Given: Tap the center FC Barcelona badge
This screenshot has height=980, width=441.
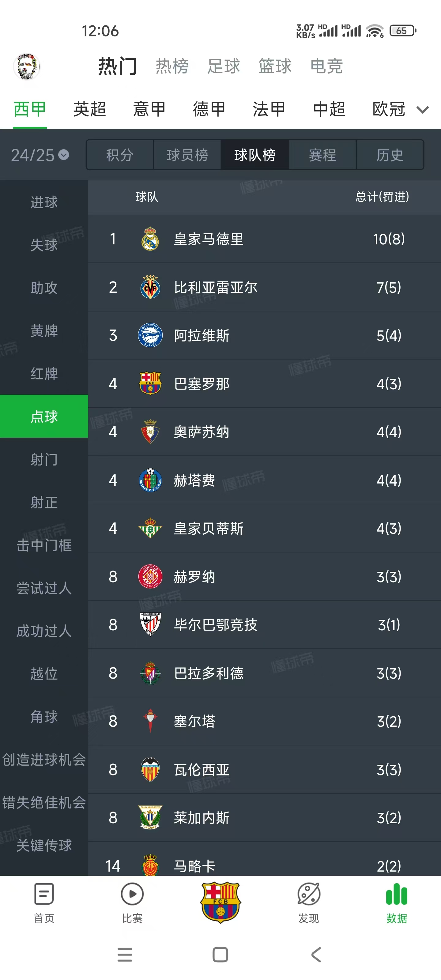Looking at the screenshot, I should click(220, 902).
